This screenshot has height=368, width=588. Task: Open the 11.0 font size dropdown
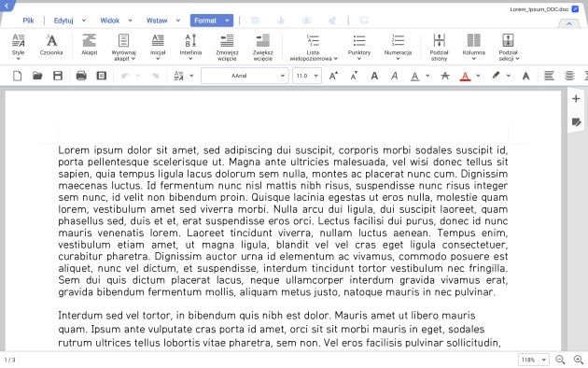coord(307,76)
